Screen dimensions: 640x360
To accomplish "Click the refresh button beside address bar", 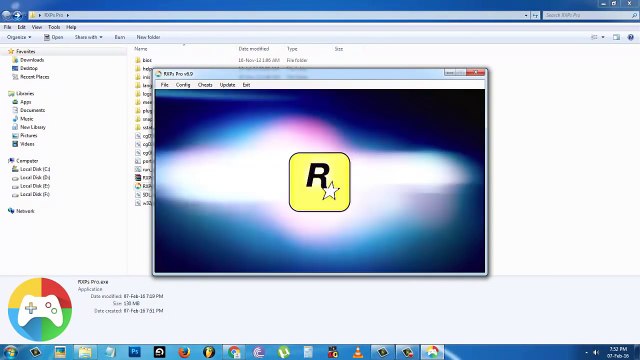I will point(535,15).
